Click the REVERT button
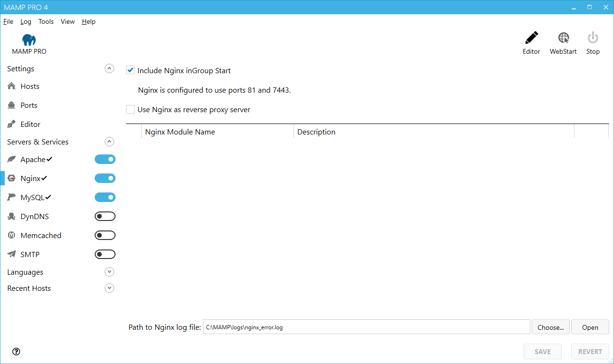Viewport: 614px width, 364px height. coord(590,352)
